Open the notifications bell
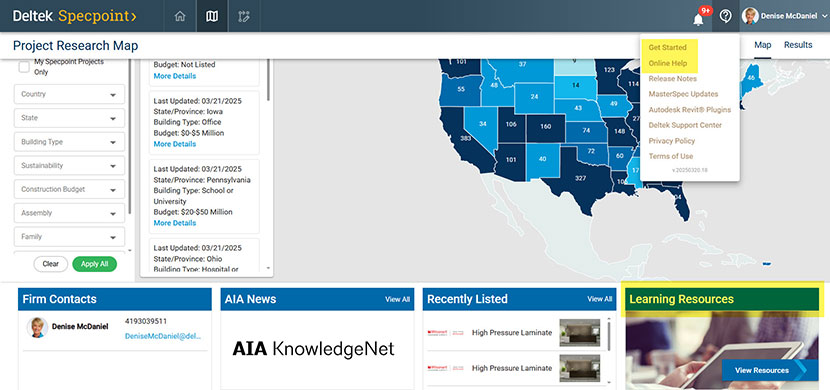 (698, 19)
